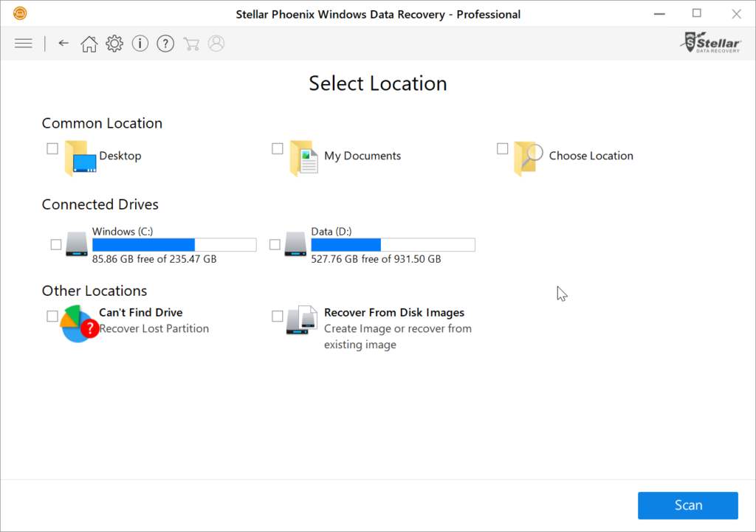
Task: Click the Choose Location magnifier folder icon
Action: (528, 158)
